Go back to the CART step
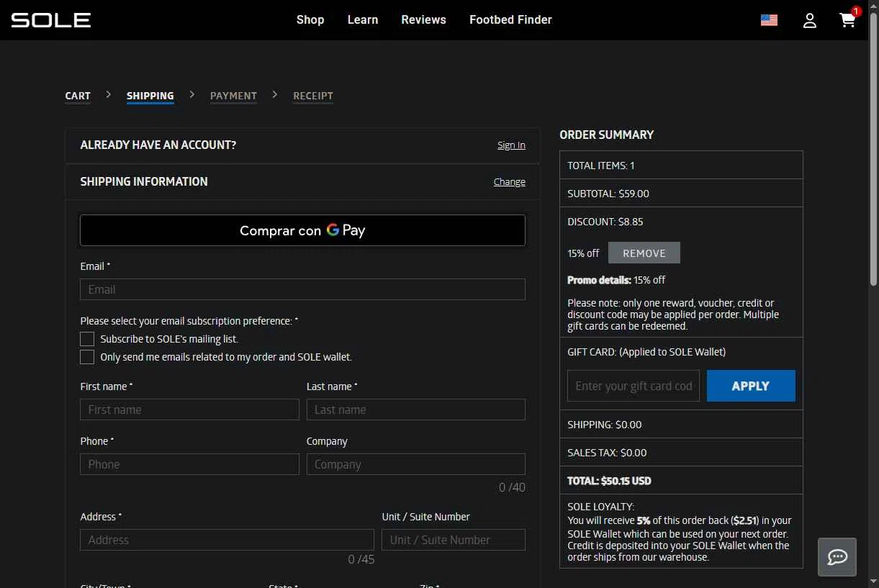Screen dimensions: 879x588 [78, 96]
